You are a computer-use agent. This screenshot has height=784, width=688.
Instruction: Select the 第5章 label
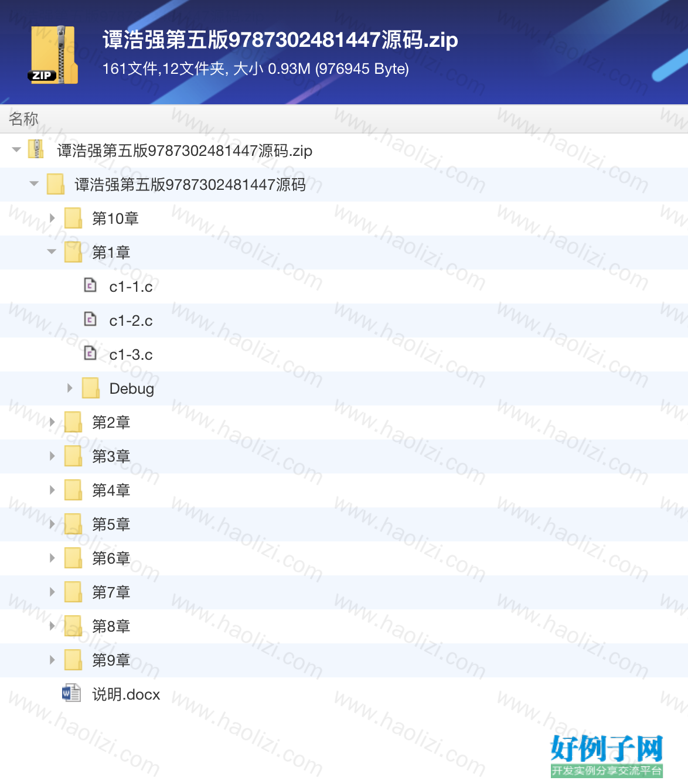pyautogui.click(x=111, y=524)
